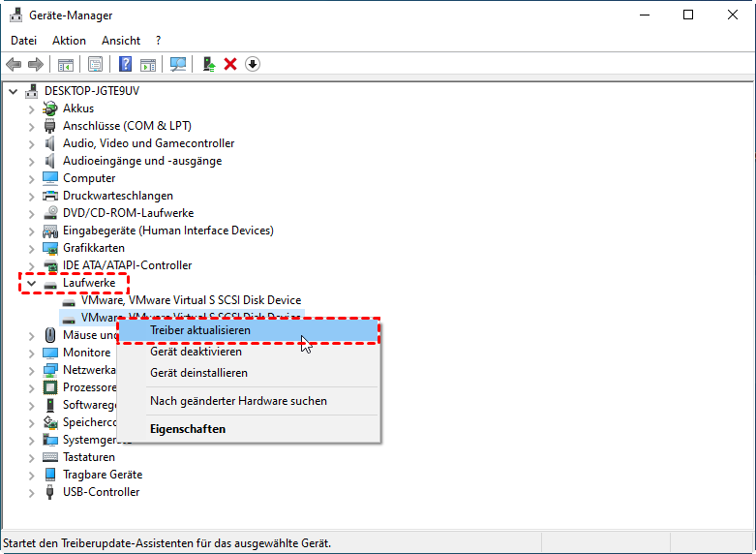Select the DESKTOP-JGTE9UV label
Image resolution: width=756 pixels, height=554 pixels.
(92, 91)
